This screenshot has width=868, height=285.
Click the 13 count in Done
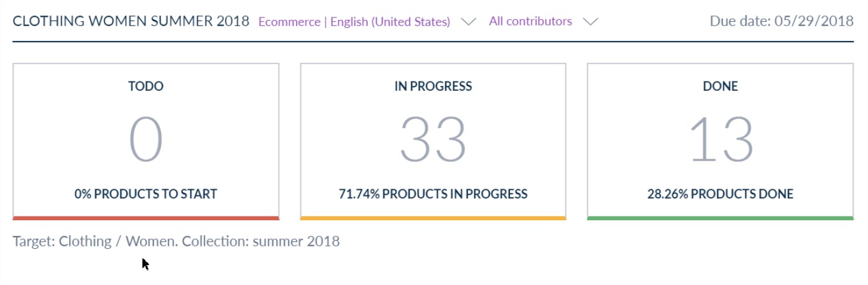point(721,141)
